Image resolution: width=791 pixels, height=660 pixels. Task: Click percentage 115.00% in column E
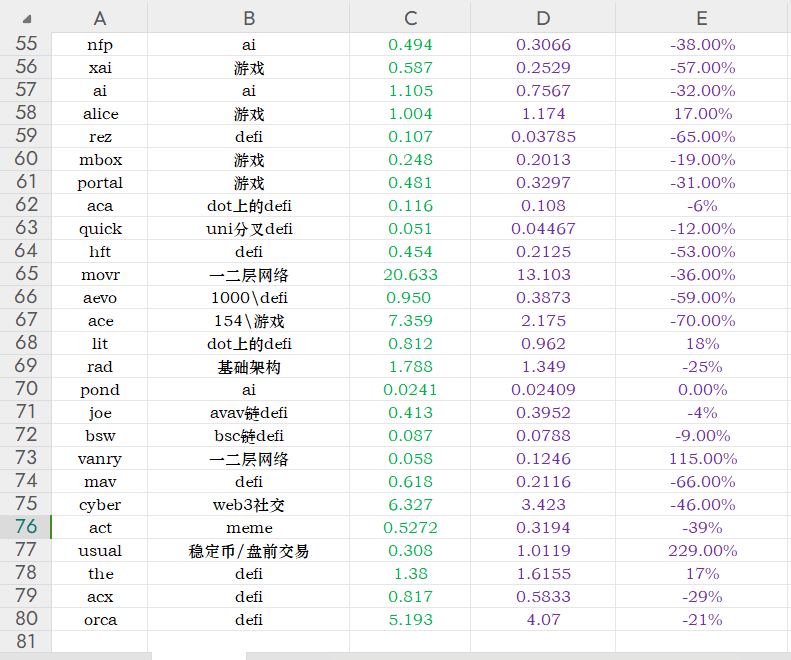(x=703, y=459)
